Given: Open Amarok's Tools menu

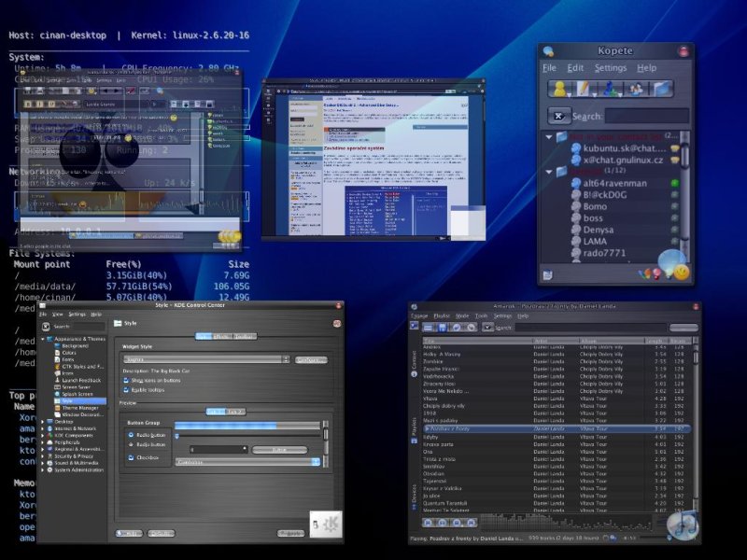Looking at the screenshot, I should [x=481, y=315].
